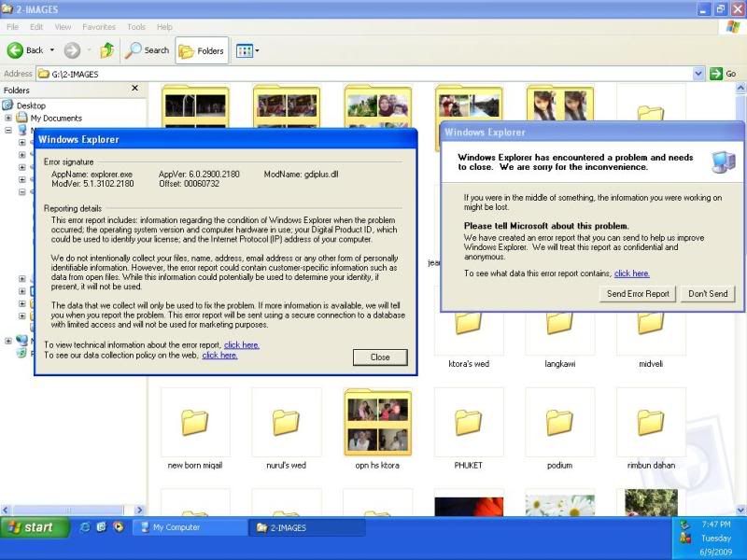Close the error signature details dialog

[x=380, y=357]
